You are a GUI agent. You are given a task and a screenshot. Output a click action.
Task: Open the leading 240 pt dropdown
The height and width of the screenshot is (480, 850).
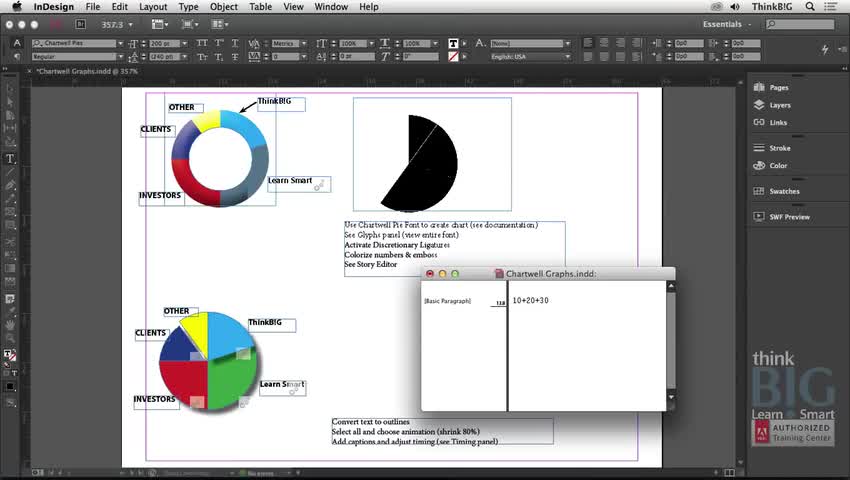(184, 56)
